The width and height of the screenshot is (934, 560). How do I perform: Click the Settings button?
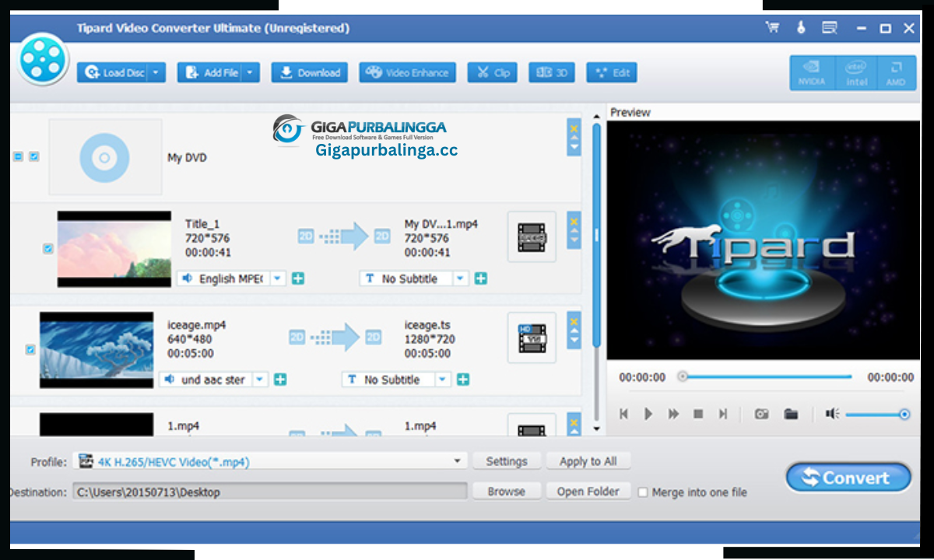pos(507,461)
